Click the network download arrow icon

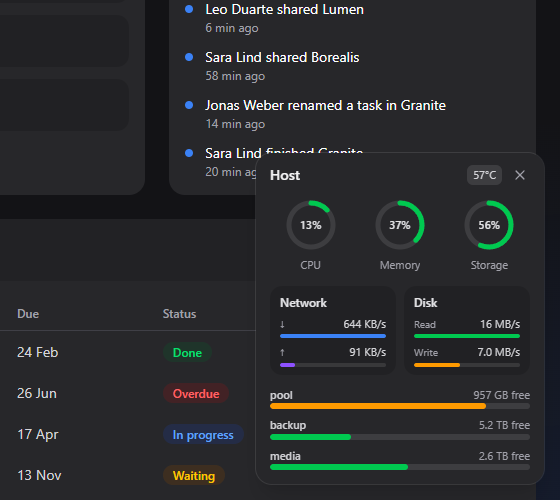coord(282,324)
